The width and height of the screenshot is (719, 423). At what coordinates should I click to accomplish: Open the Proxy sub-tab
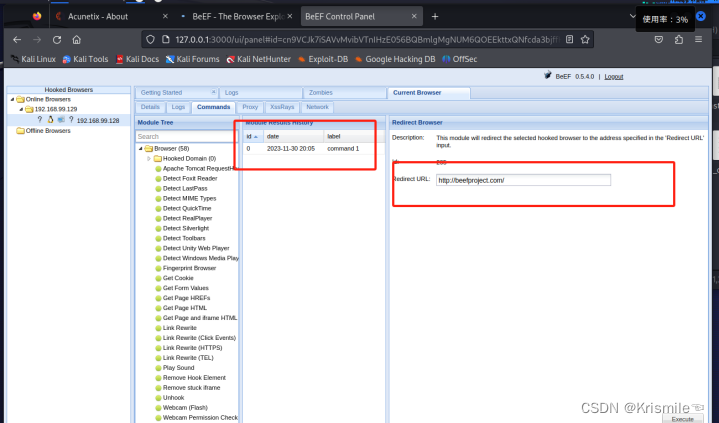250,107
